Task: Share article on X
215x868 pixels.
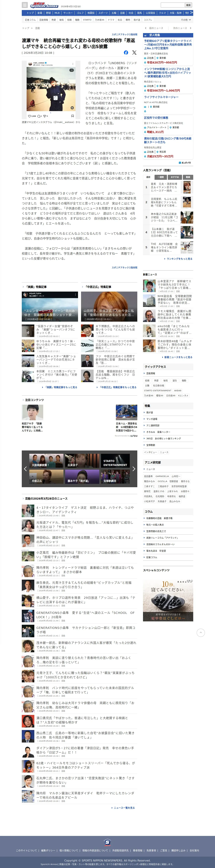Action: click(134, 53)
